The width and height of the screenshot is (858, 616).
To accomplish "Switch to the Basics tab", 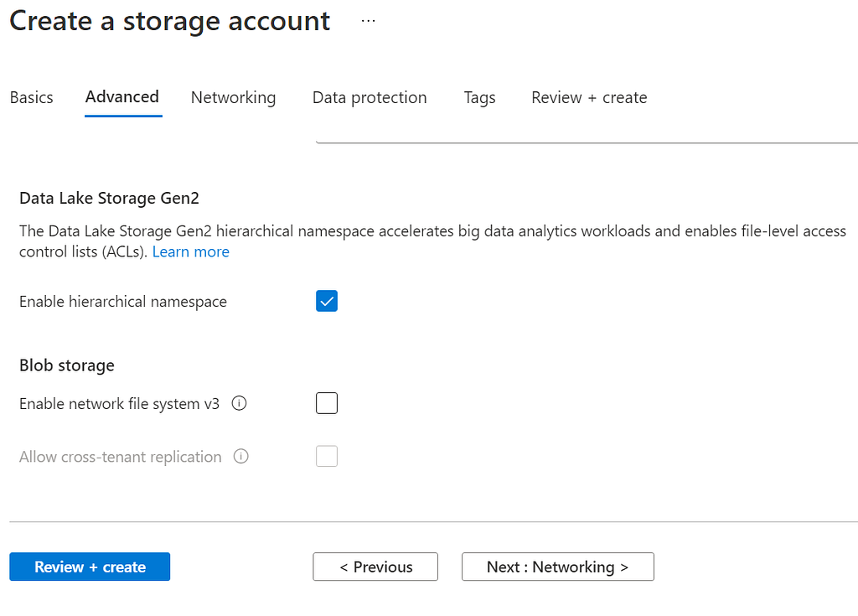I will [x=32, y=97].
